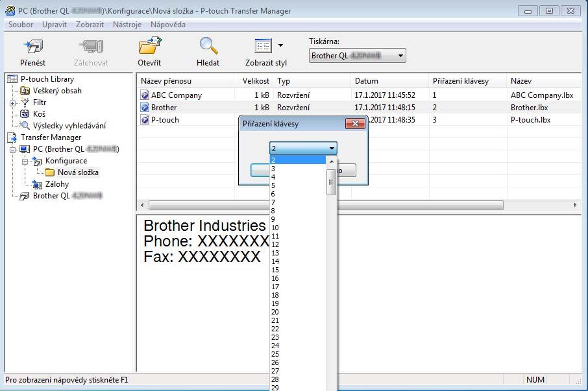This screenshot has height=391, width=588.
Task: Select Brother.lbx file name cell
Action: [529, 108]
